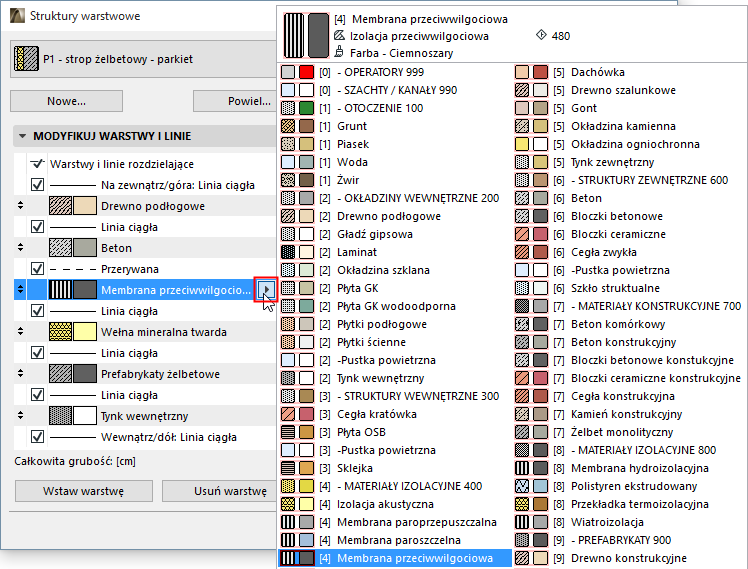
Task: Click the Farba - Ciemnoszary paint icon
Action: pyautogui.click(x=339, y=52)
